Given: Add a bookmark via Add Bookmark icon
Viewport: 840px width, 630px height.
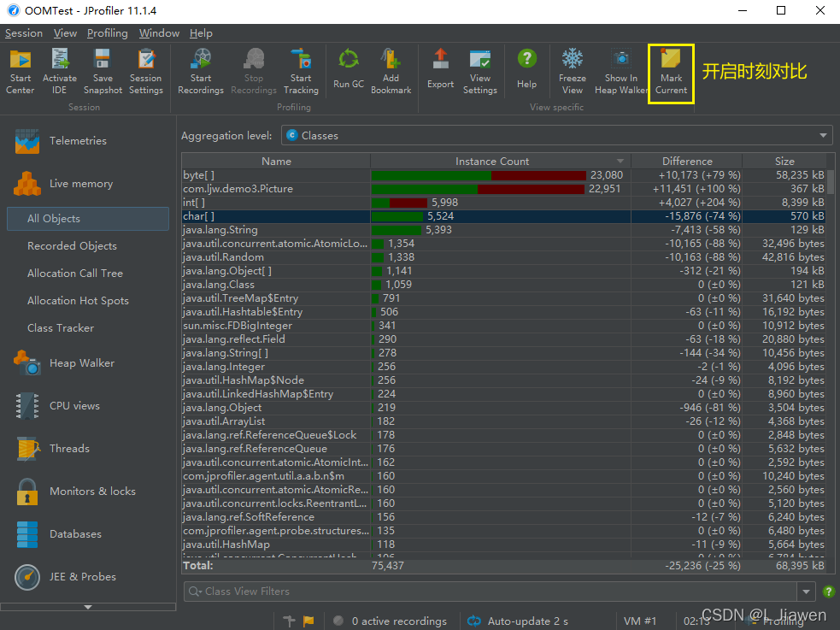Looking at the screenshot, I should (391, 71).
